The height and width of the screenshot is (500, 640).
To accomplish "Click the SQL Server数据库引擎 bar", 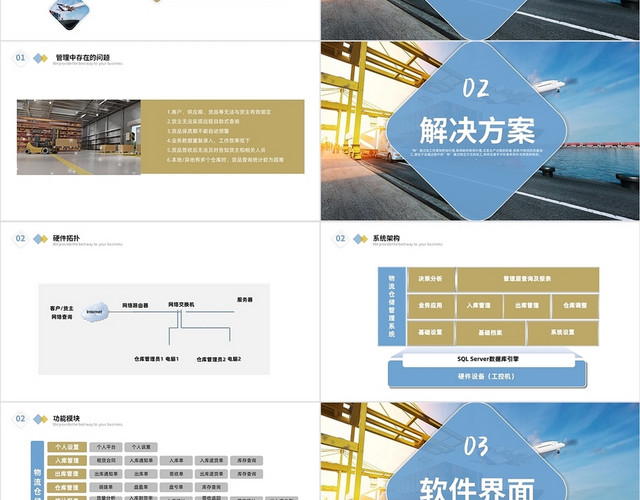I will [488, 360].
